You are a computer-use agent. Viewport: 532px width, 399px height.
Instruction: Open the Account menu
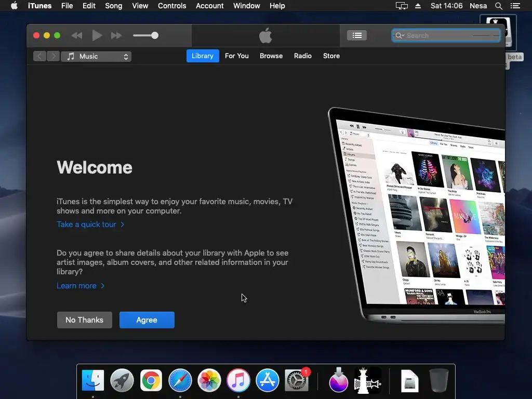210,6
